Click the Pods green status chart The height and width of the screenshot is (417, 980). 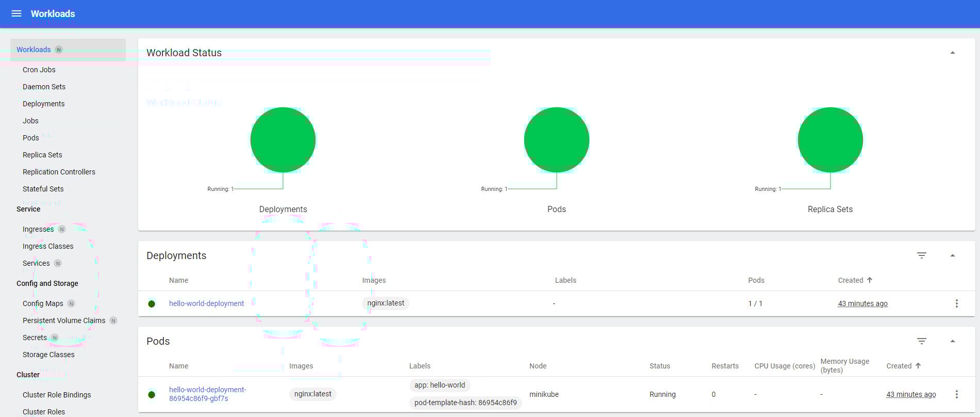click(x=557, y=140)
